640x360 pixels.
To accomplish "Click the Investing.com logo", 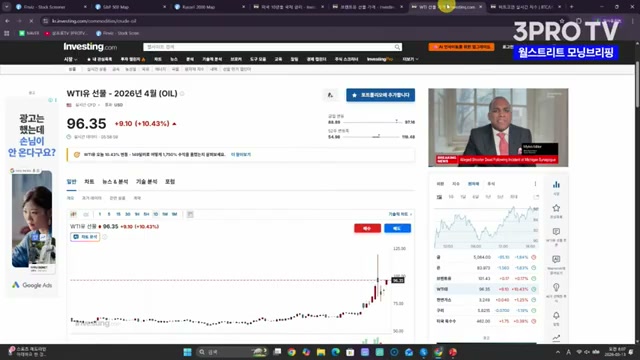I will [x=90, y=47].
